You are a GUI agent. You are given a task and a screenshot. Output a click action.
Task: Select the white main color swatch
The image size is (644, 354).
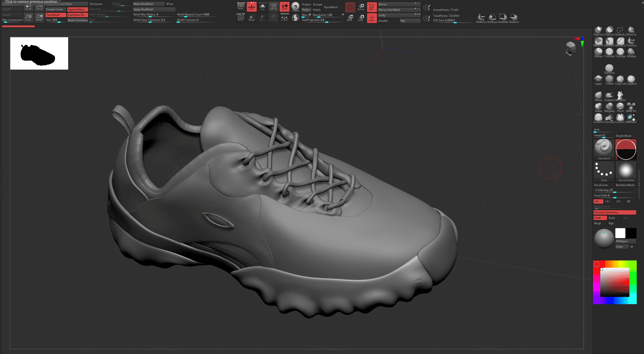pos(620,233)
